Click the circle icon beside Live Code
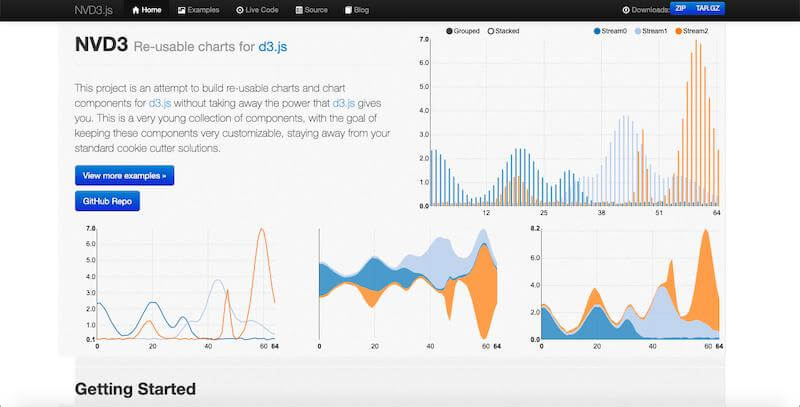800x407 pixels. [240, 10]
